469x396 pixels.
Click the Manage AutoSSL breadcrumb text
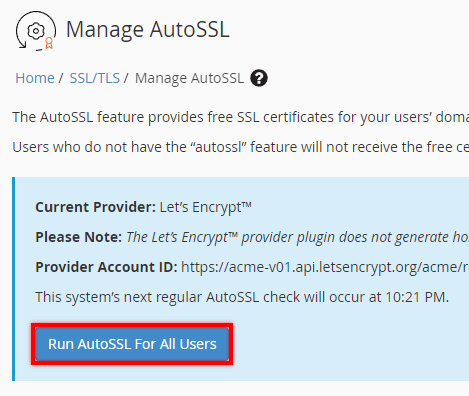pos(189,78)
